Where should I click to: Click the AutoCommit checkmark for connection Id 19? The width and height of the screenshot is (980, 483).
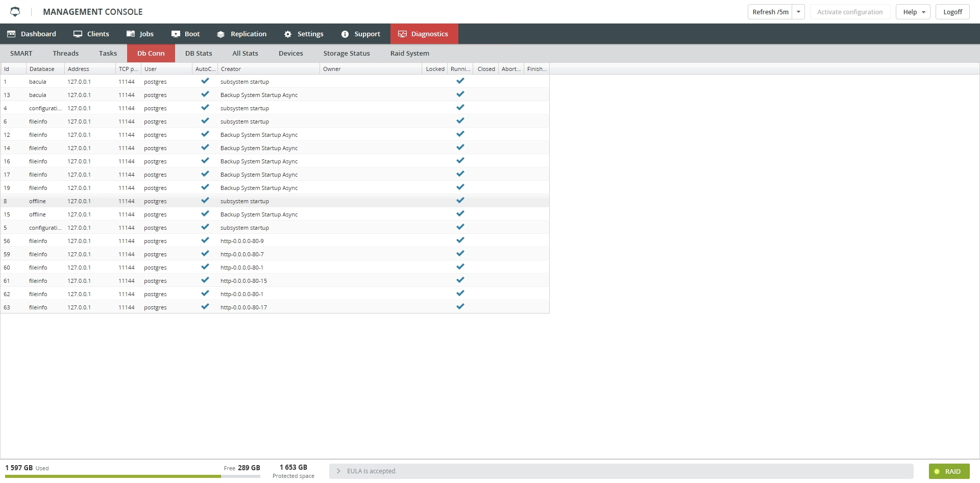tap(205, 187)
